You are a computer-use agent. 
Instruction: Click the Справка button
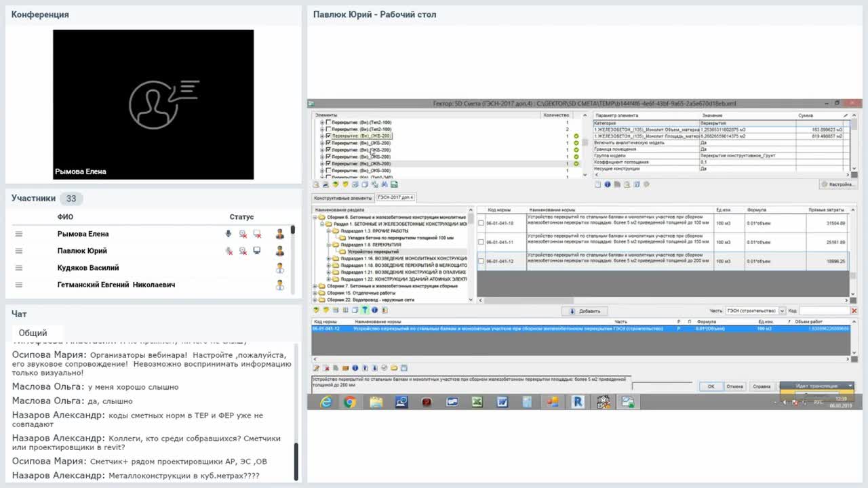tap(762, 386)
